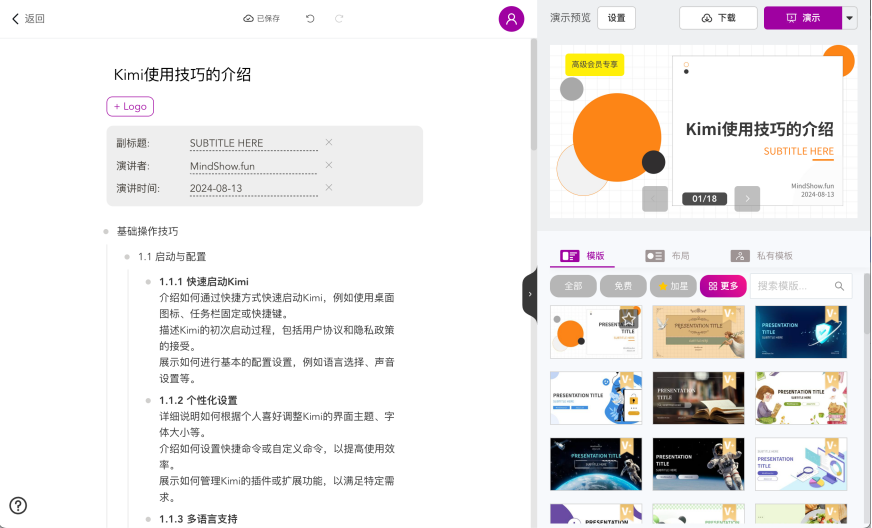Click the editor pane vertical scrollbar

[x=534, y=95]
